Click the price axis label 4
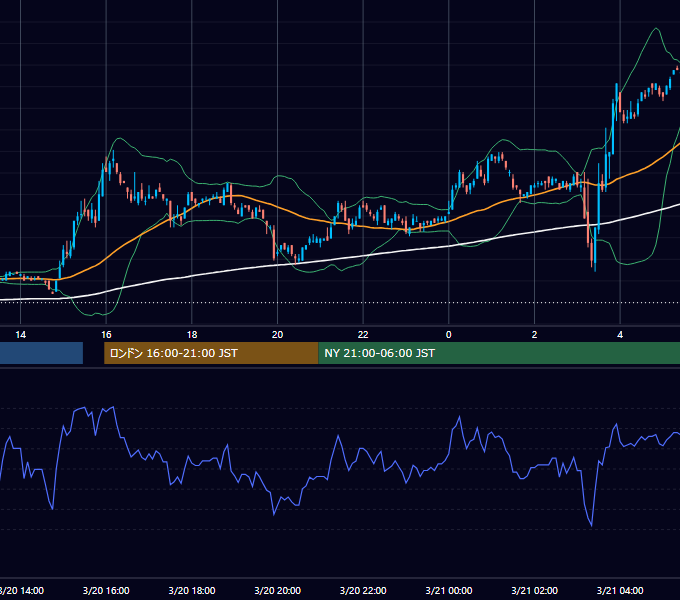Viewport: 680px width, 600px height. (620, 335)
